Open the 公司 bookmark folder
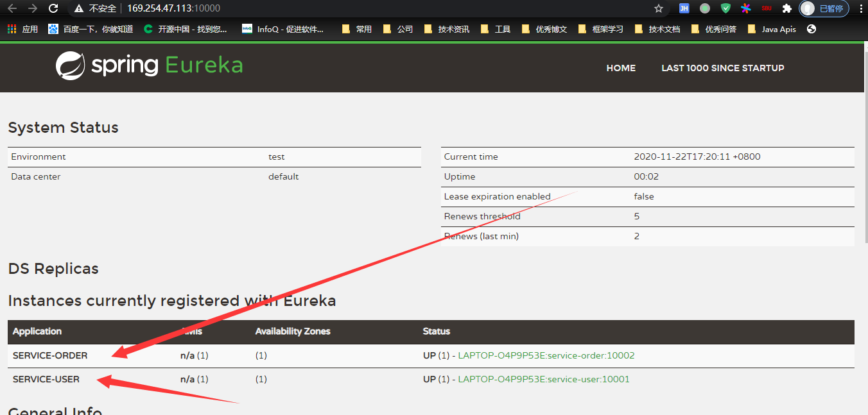The image size is (868, 415). click(397, 29)
